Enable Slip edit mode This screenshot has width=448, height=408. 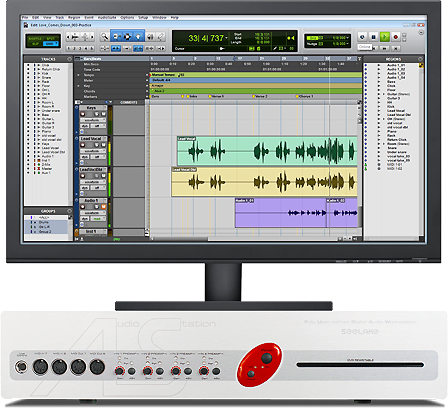point(35,44)
